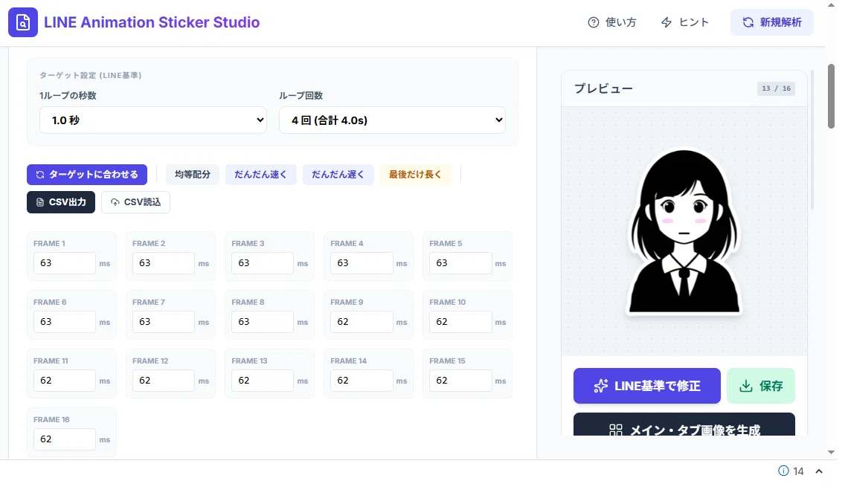Import timing with CSV読込
Image resolution: width=848 pixels, height=504 pixels.
tap(135, 202)
